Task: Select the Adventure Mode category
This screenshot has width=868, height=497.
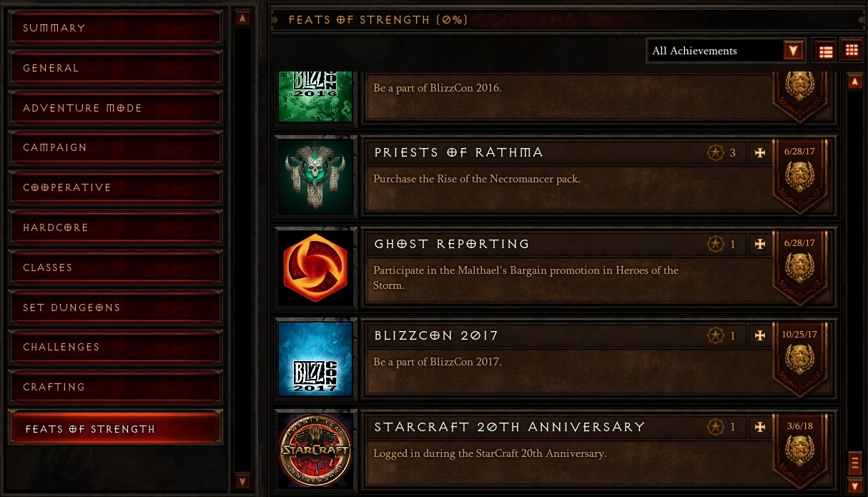Action: pos(116,108)
